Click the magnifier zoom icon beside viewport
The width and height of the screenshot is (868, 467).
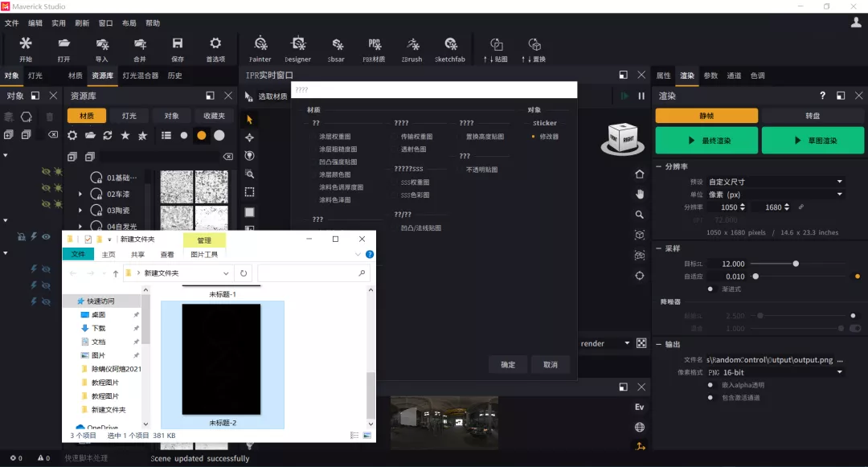(x=640, y=215)
